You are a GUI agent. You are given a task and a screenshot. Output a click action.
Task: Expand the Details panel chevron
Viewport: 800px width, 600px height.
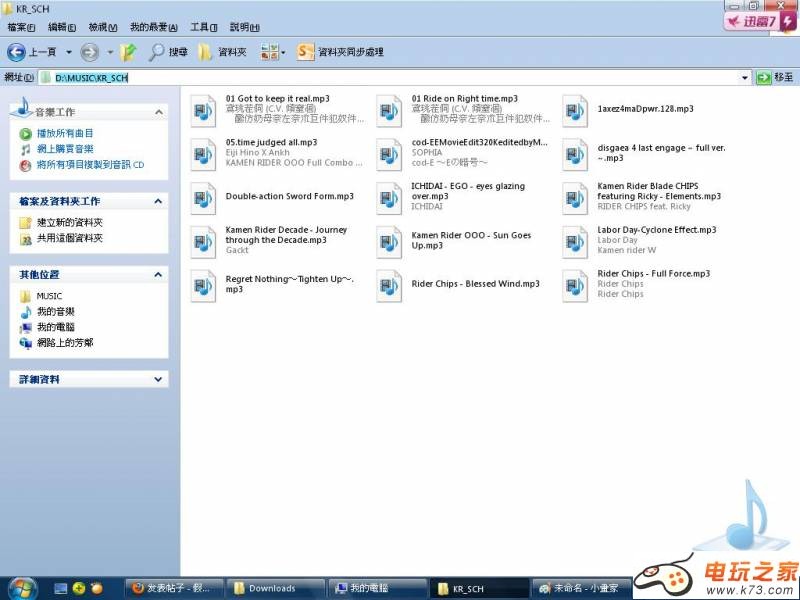pos(158,380)
